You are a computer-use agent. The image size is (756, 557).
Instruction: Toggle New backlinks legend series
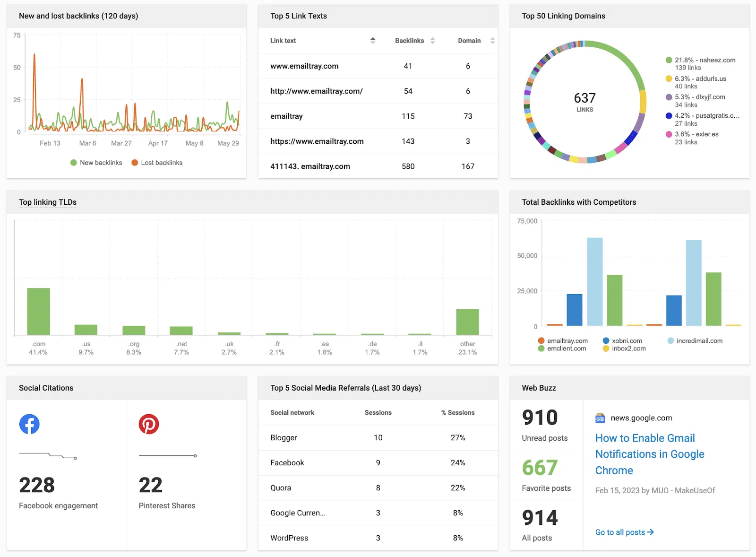click(x=74, y=163)
